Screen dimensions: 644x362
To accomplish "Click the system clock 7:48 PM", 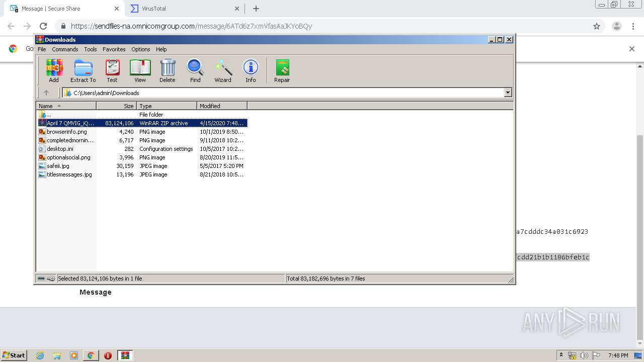I will [618, 355].
